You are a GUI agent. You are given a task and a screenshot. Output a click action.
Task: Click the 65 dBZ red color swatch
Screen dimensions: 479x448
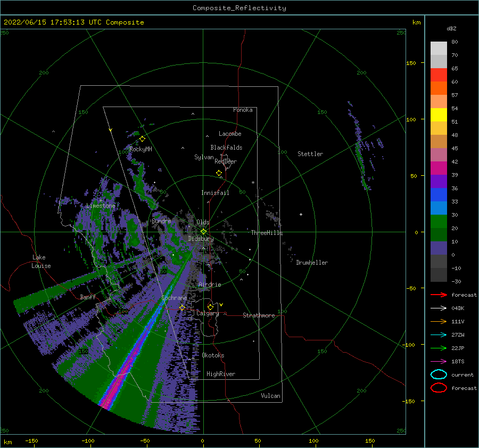pos(439,75)
